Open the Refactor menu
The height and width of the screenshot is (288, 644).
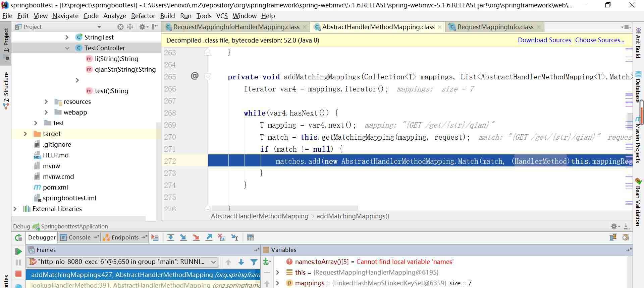tap(143, 16)
